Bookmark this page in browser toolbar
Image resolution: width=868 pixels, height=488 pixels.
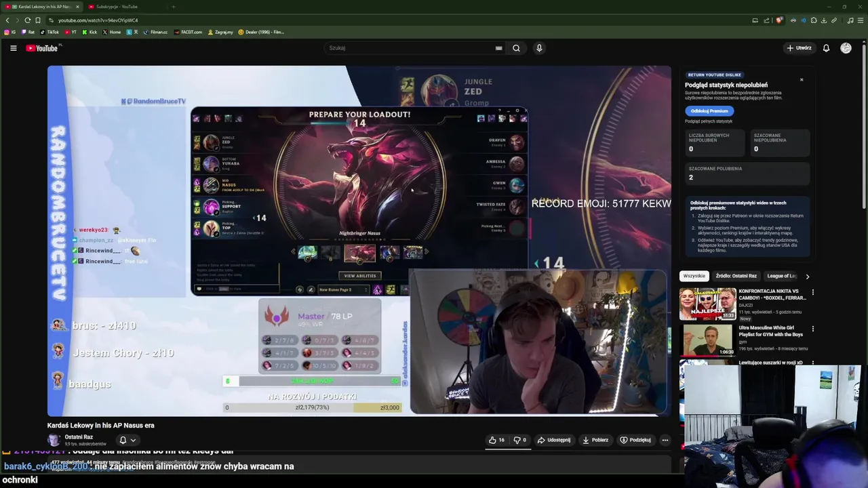[37, 20]
